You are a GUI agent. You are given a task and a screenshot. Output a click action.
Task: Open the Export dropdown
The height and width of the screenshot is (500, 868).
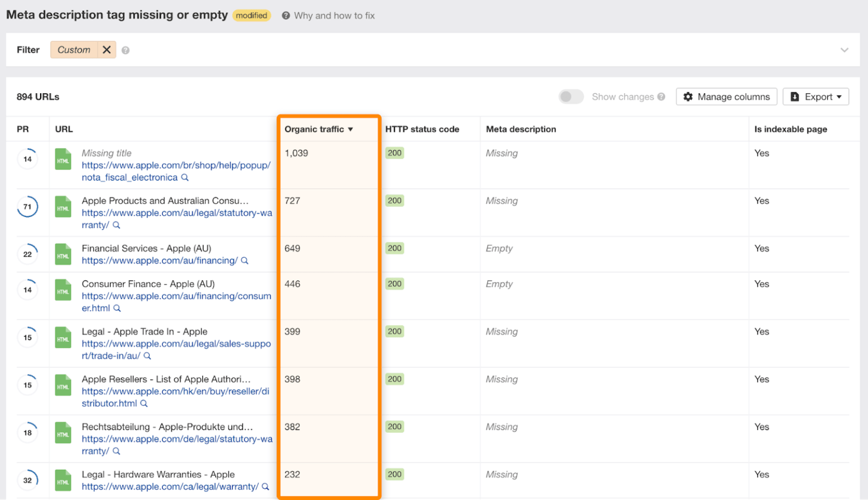point(815,97)
